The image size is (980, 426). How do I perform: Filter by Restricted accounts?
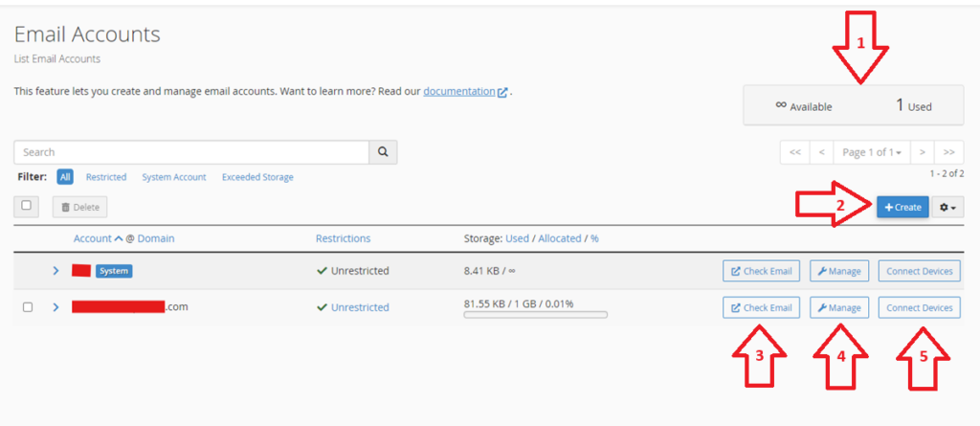[x=106, y=177]
